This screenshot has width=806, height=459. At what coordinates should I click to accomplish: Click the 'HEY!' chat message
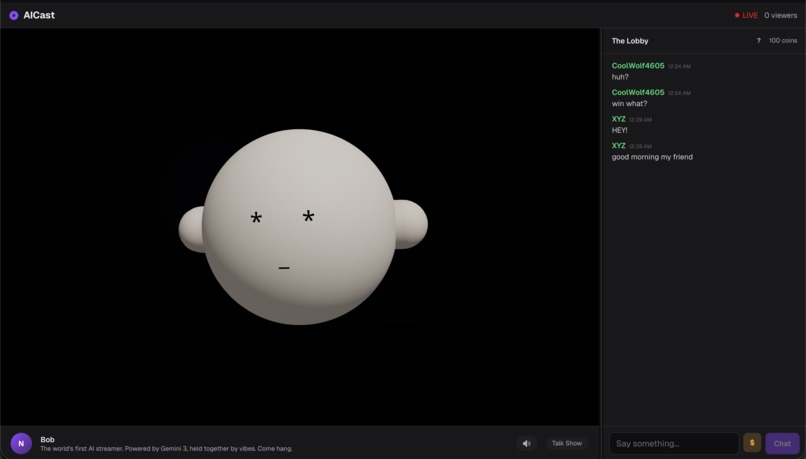coord(619,131)
